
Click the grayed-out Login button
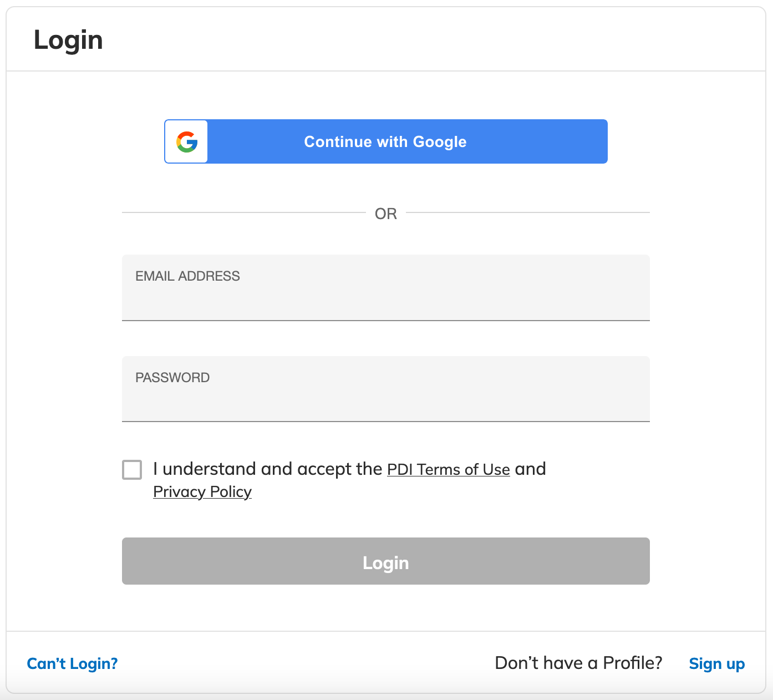[x=386, y=561]
